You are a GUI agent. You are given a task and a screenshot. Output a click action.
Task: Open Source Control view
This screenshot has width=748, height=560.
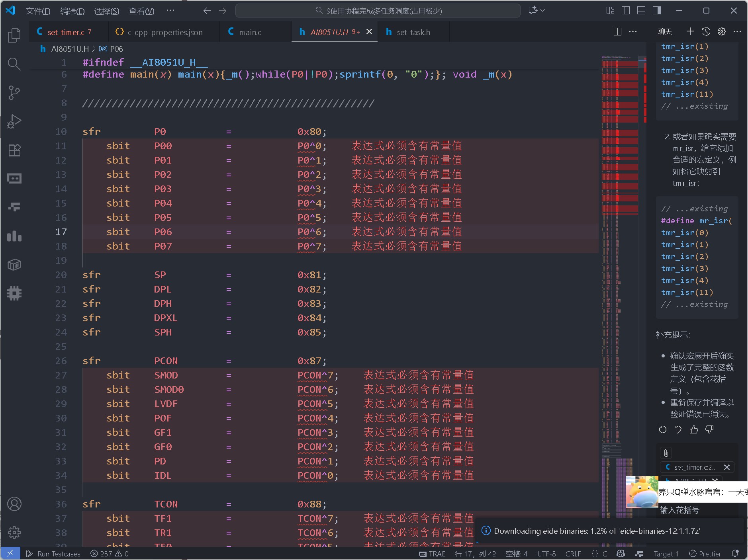click(x=14, y=93)
